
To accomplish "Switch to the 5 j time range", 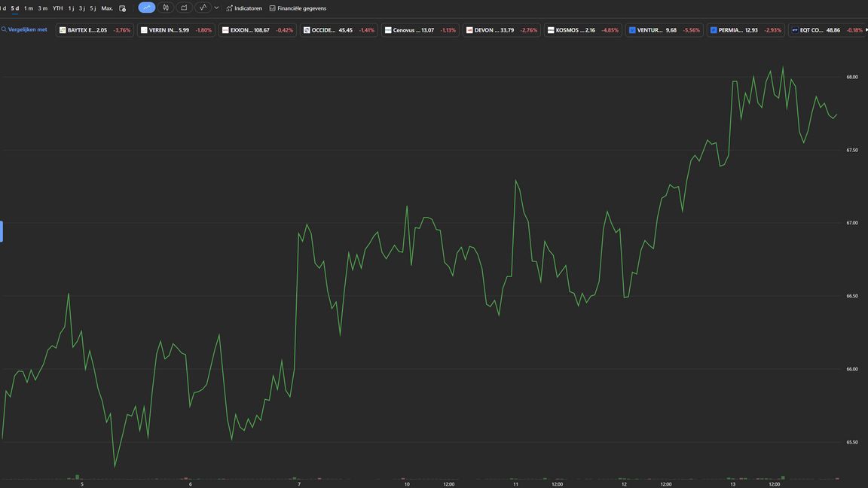I will (93, 8).
